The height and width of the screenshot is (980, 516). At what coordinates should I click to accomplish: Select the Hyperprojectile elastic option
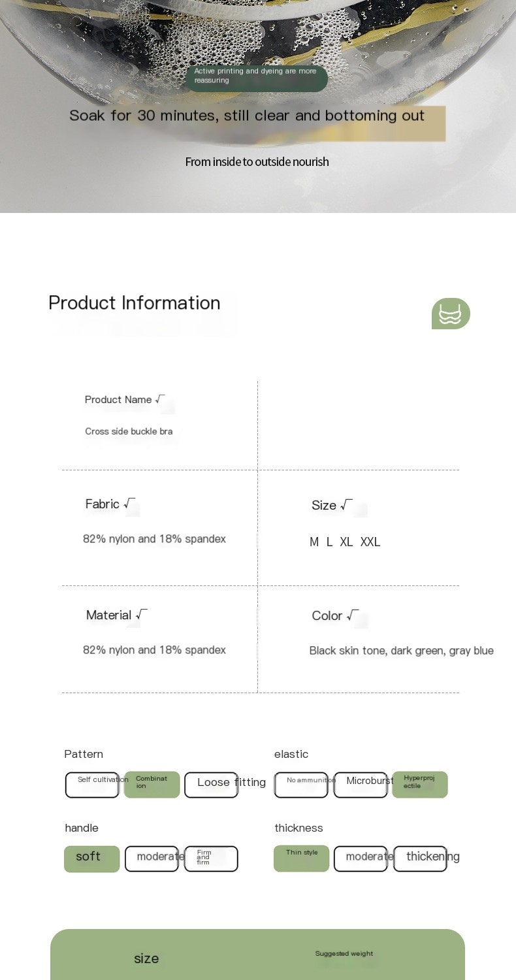tap(420, 785)
